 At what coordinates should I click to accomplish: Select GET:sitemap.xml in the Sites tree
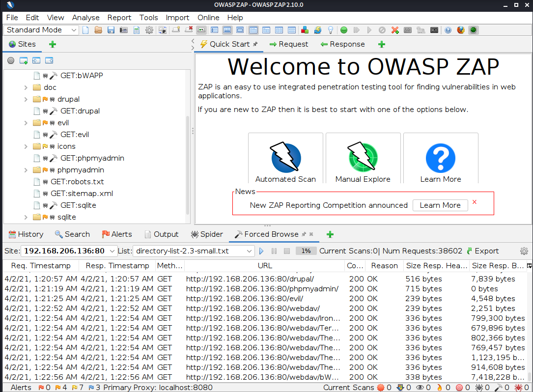tap(82, 194)
